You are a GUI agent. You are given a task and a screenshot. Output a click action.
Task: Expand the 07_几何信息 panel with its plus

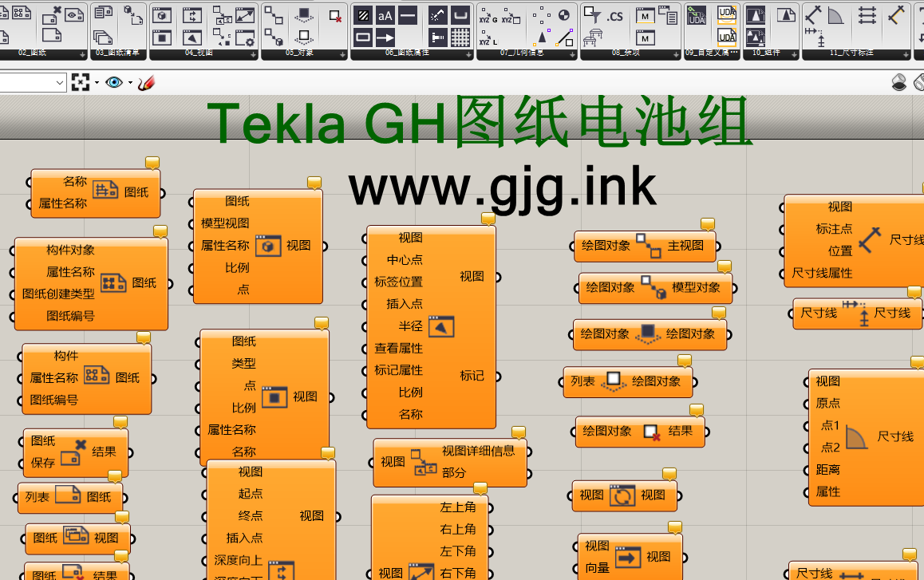(x=572, y=55)
